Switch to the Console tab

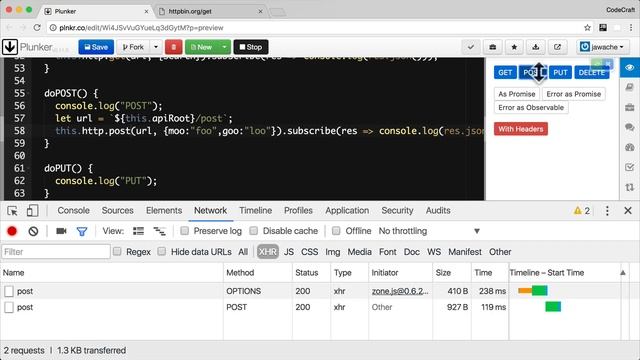(x=73, y=211)
